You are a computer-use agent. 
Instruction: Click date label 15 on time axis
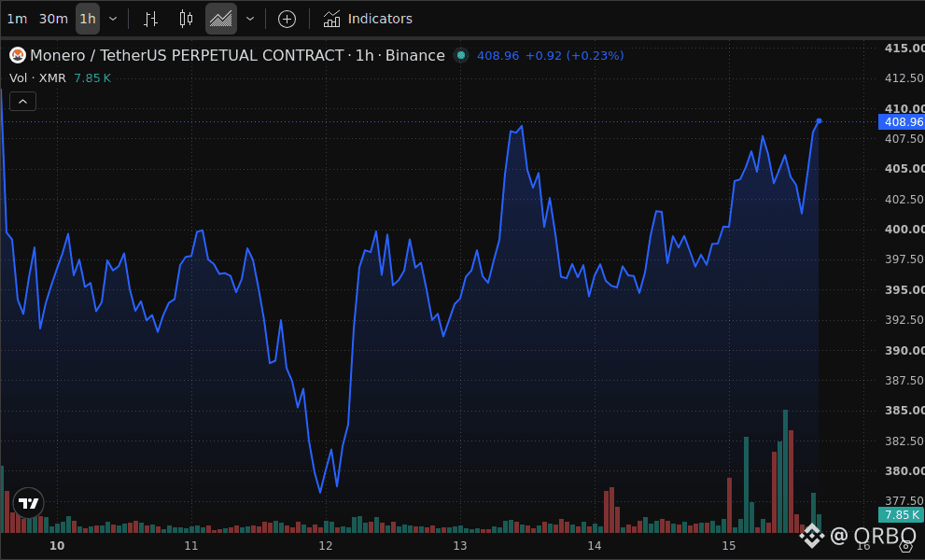[729, 546]
